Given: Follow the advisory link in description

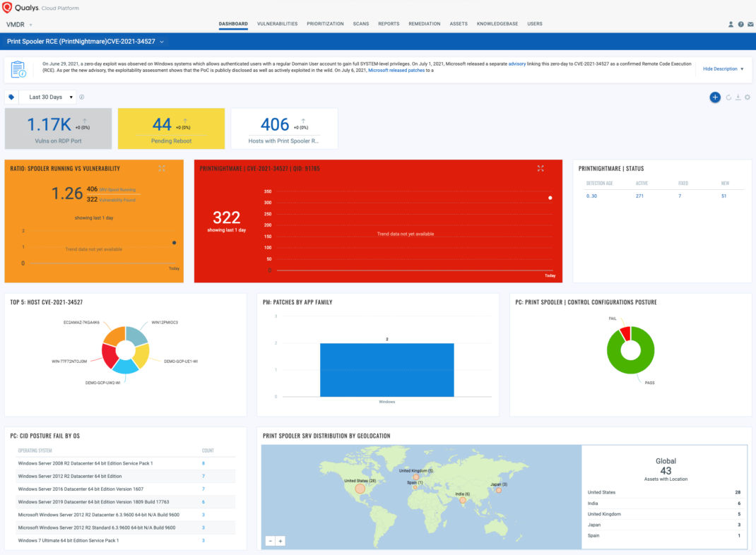Looking at the screenshot, I should click(x=517, y=64).
